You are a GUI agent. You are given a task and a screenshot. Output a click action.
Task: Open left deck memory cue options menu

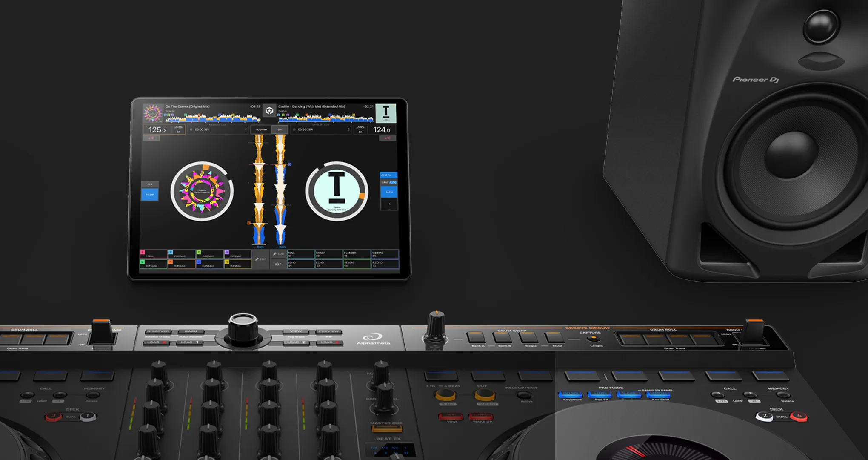coord(246,129)
